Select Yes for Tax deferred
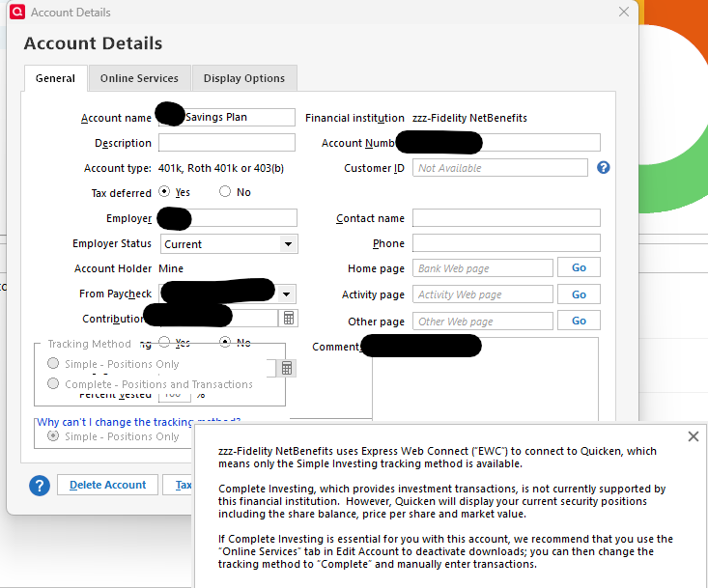 click(x=164, y=192)
